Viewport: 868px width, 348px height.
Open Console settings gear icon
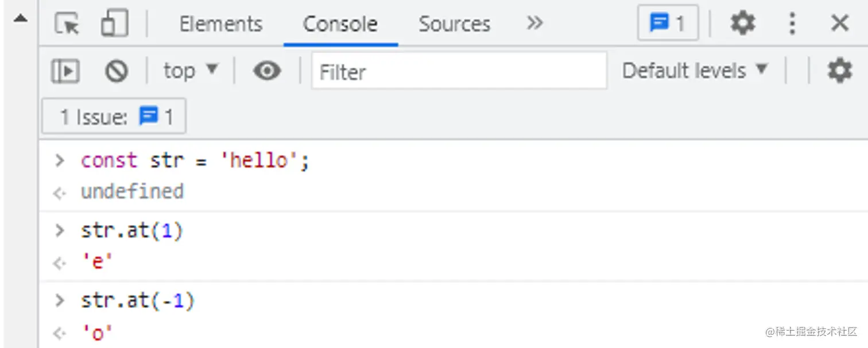coord(839,71)
